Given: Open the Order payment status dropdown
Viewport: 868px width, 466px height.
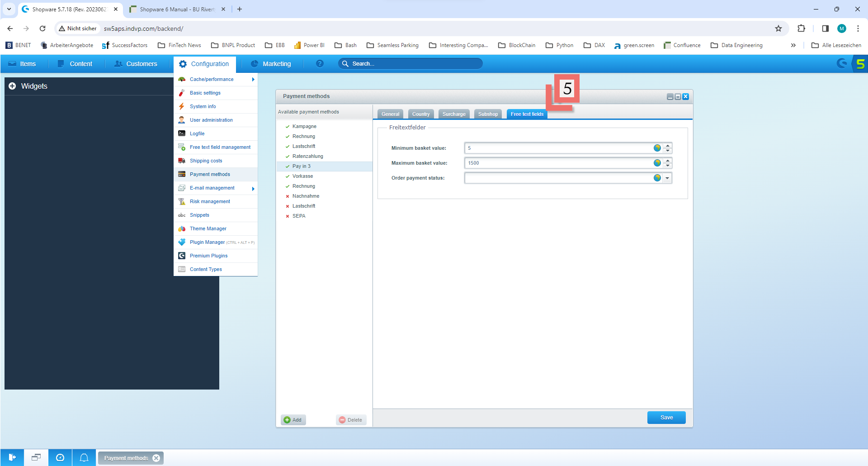Looking at the screenshot, I should 667,178.
